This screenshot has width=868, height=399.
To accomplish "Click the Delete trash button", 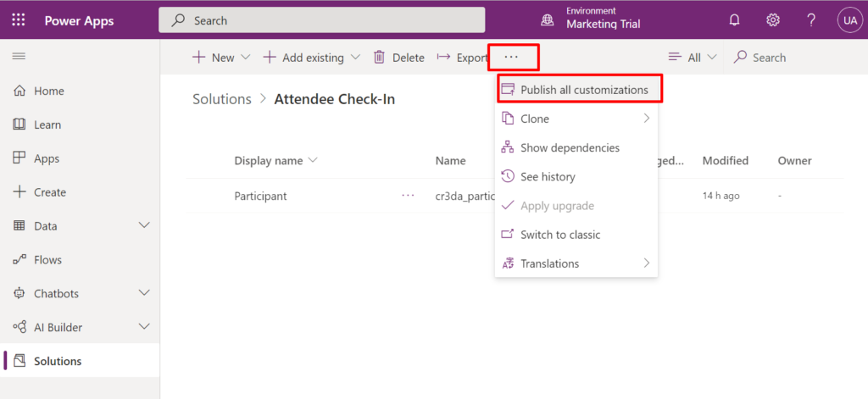I will point(398,58).
